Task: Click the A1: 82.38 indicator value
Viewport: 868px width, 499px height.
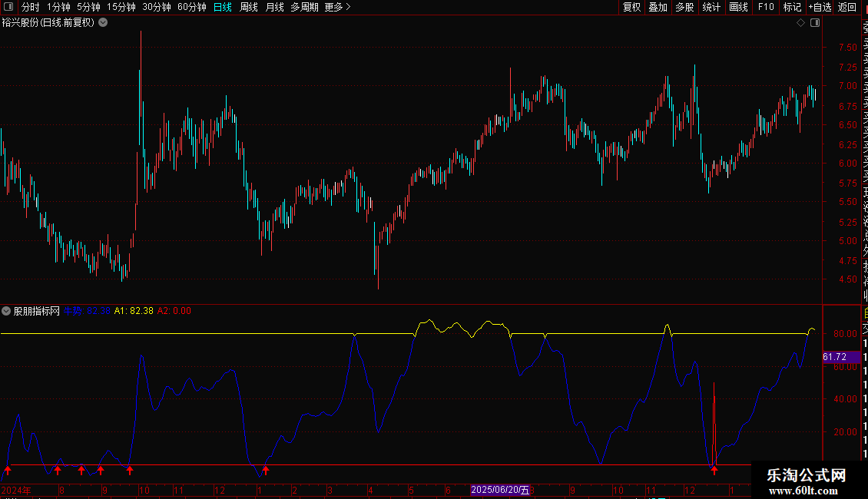Action: pyautogui.click(x=134, y=311)
